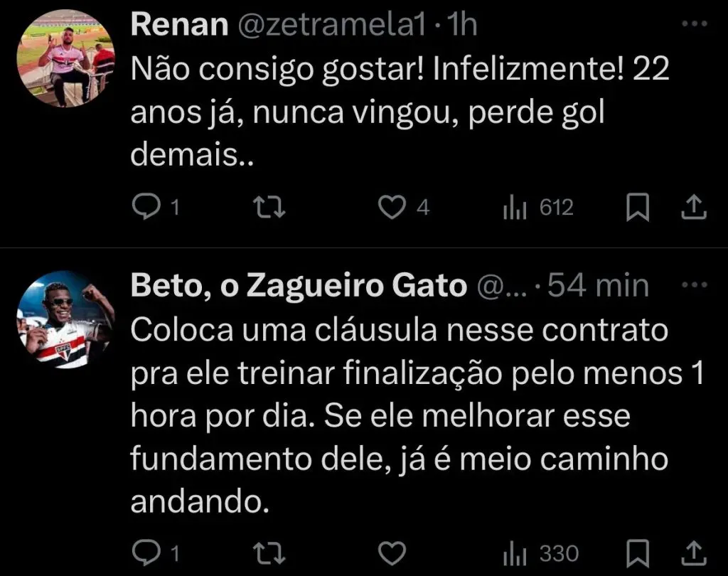
Task: View analytics showing 330 views
Action: click(513, 553)
